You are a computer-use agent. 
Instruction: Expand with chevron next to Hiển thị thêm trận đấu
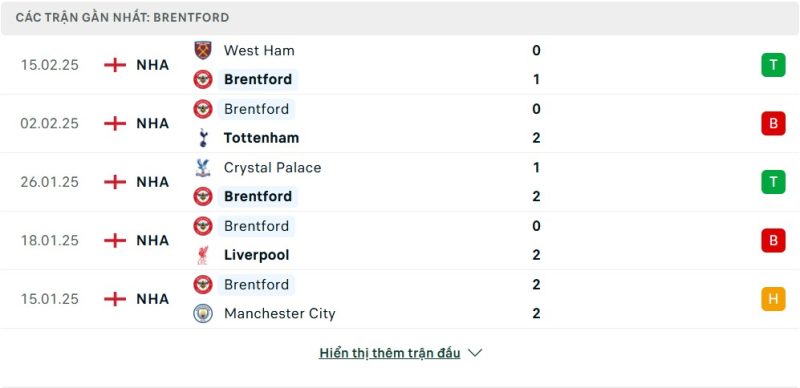point(475,353)
